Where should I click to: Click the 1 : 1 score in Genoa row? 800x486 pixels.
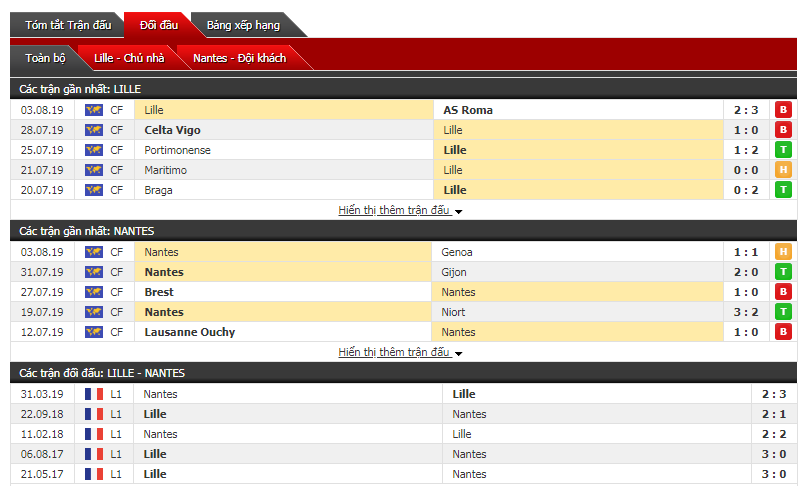746,252
